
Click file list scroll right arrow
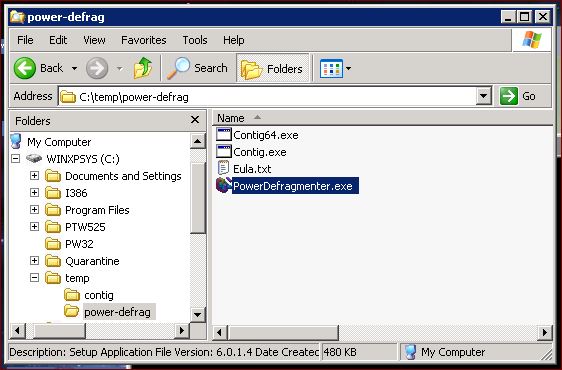545,333
